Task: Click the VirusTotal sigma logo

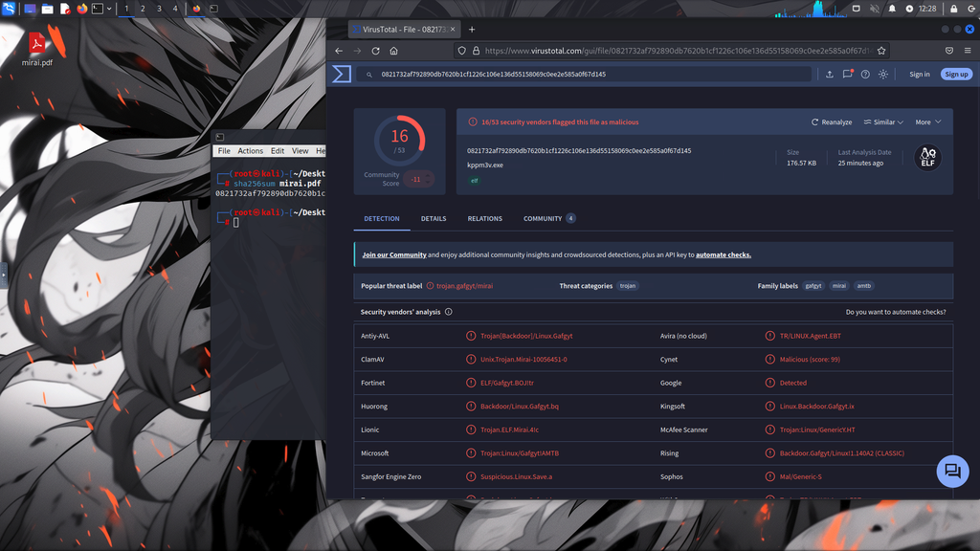Action: (342, 74)
